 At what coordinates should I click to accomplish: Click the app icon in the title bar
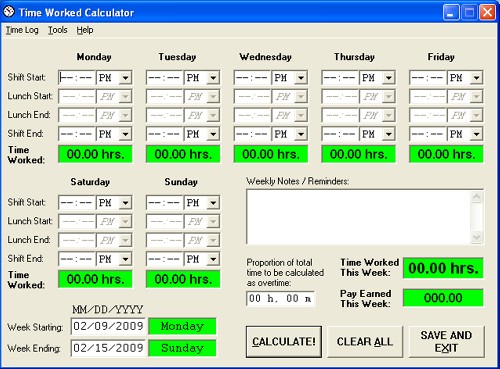tap(9, 12)
